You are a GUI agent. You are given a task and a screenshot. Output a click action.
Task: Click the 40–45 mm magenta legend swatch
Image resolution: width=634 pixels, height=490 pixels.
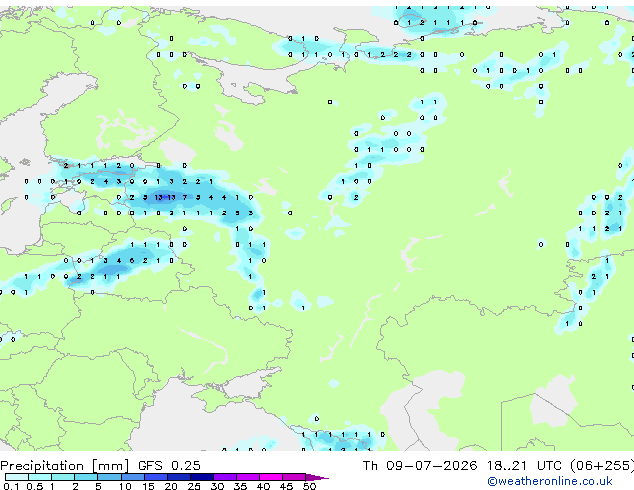point(271,477)
